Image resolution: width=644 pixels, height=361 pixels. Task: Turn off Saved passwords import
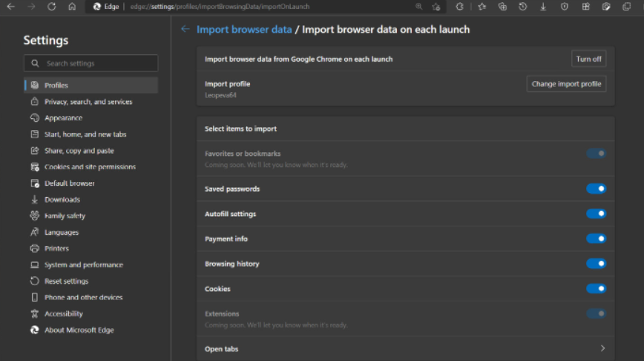(596, 189)
